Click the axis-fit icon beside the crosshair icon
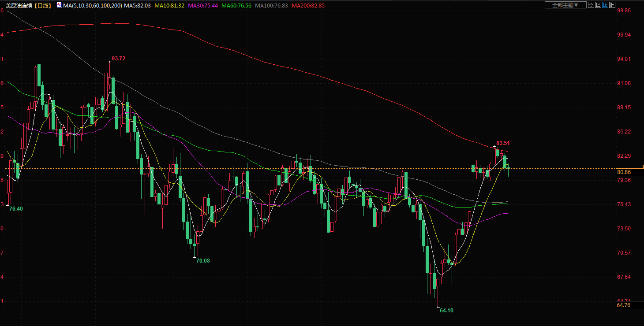Viewport: 644px width, 326px height. click(598, 5)
